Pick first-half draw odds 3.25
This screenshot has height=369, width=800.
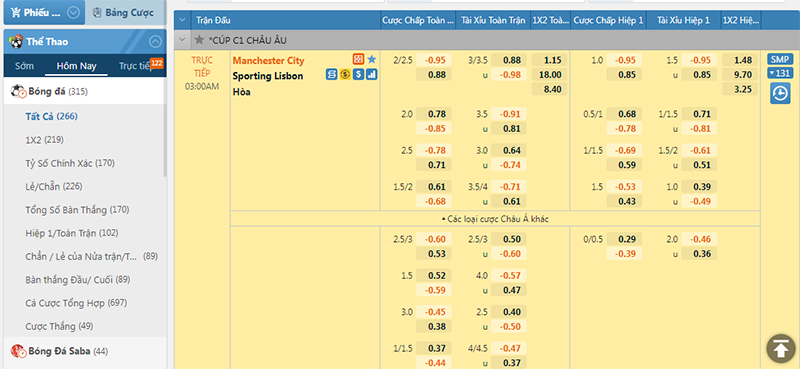point(739,90)
